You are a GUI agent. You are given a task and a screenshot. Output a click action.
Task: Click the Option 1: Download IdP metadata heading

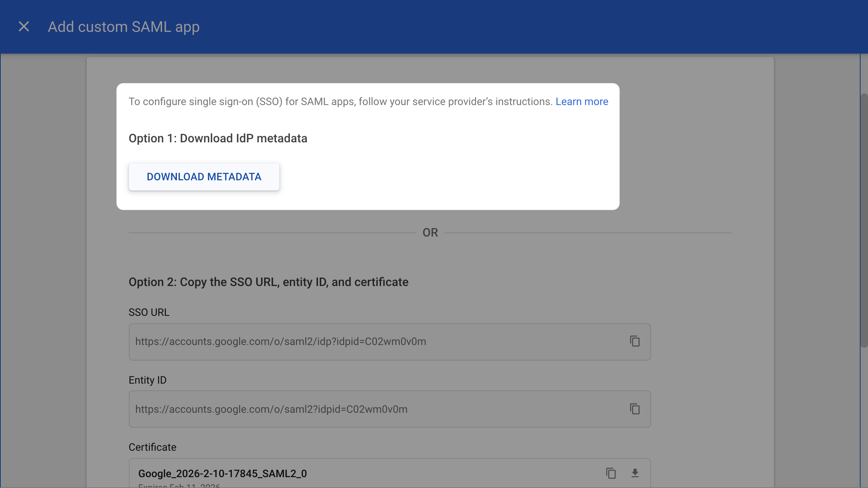218,138
